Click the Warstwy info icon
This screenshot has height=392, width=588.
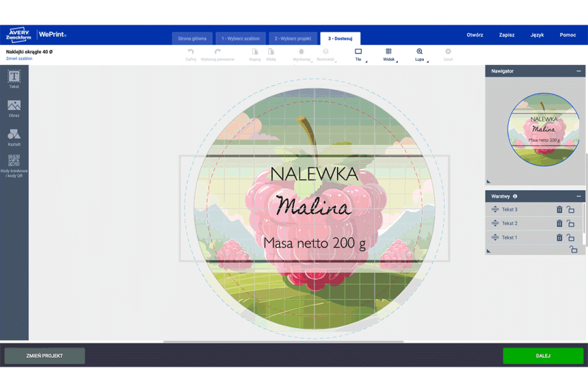point(516,196)
